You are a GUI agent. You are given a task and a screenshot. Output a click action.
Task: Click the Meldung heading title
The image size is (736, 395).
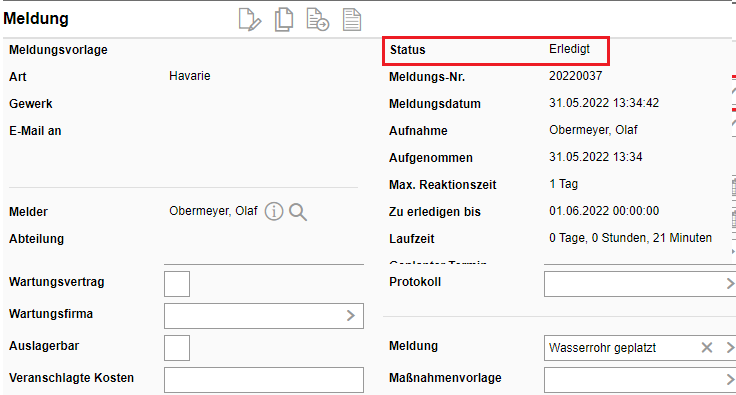tap(36, 18)
